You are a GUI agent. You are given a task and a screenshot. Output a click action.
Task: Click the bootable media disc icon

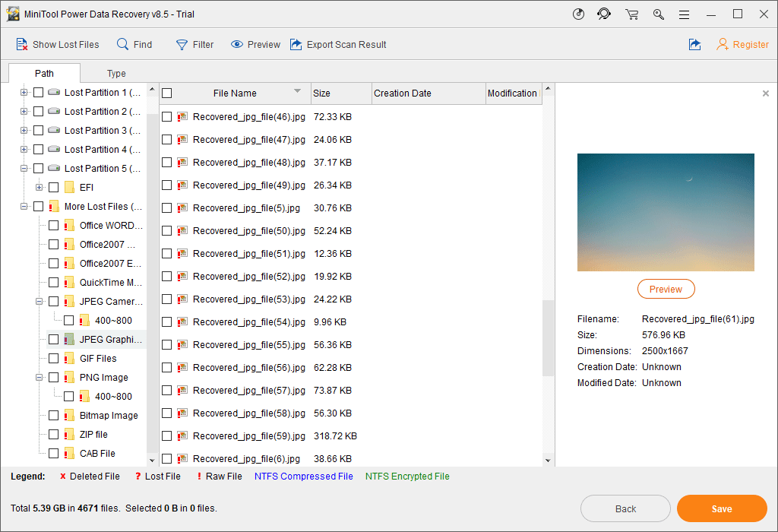tap(578, 14)
